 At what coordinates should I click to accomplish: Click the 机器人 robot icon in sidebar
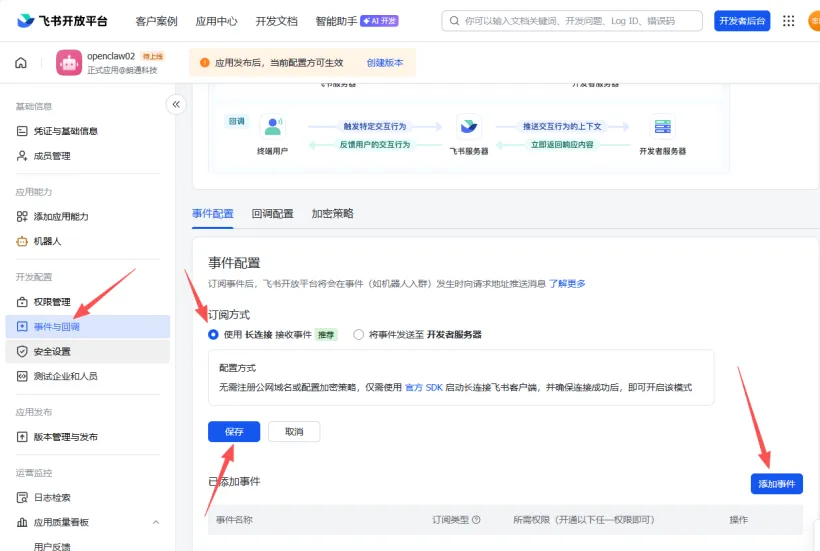[x=22, y=242]
